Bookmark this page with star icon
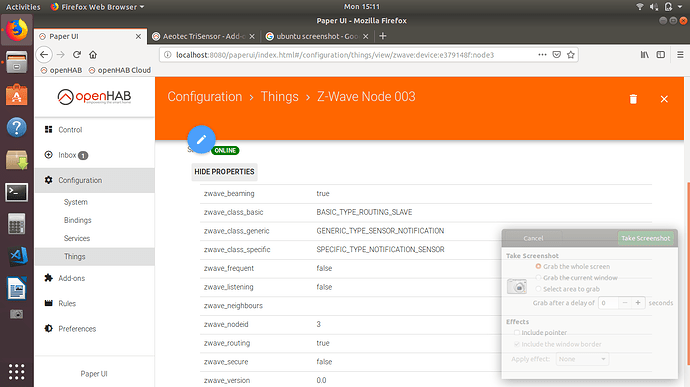The height and width of the screenshot is (387, 690). click(571, 55)
